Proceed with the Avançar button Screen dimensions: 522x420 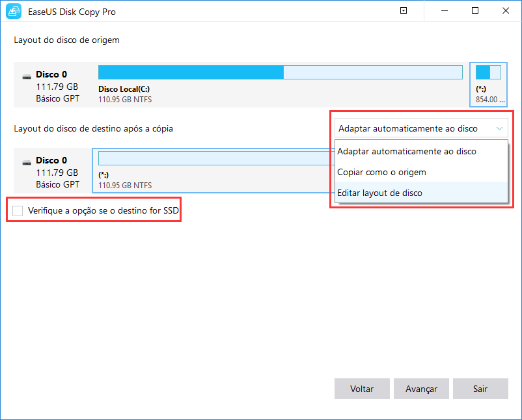[x=421, y=389]
